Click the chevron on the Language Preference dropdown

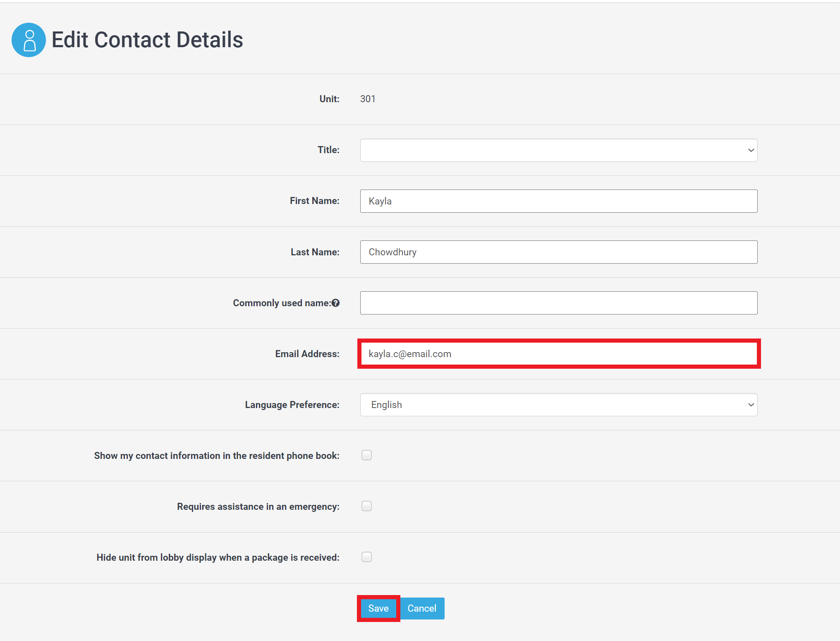click(750, 405)
